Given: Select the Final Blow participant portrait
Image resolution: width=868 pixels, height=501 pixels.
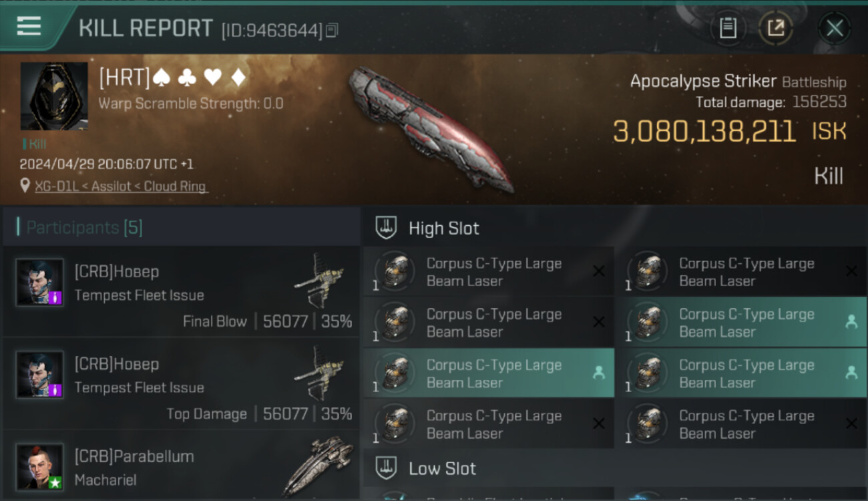Looking at the screenshot, I should click(40, 283).
